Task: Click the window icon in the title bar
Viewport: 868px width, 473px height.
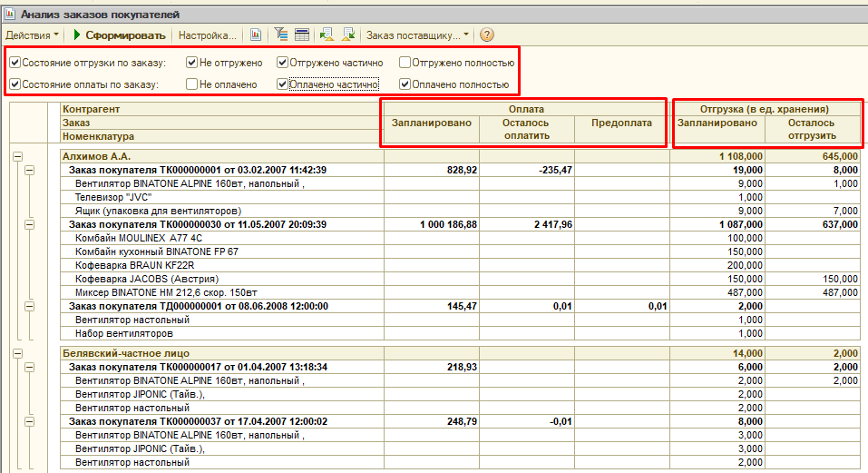Action: click(x=10, y=15)
